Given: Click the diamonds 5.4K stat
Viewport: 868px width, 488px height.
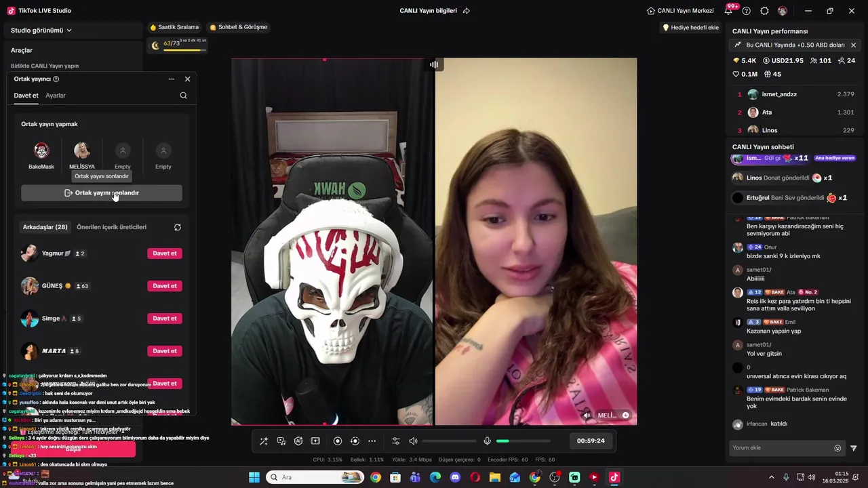Looking at the screenshot, I should (x=745, y=60).
